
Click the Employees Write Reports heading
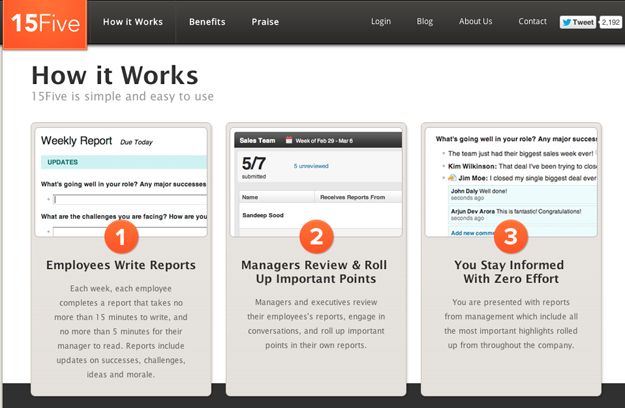pos(121,265)
